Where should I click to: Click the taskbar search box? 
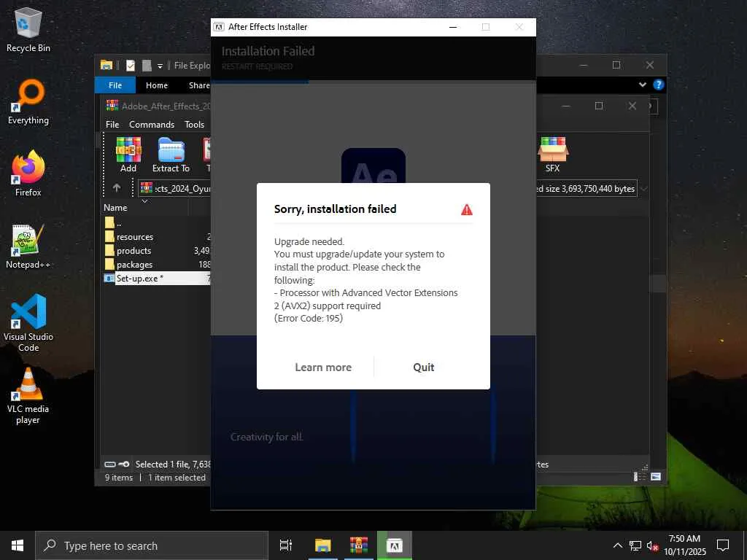point(152,545)
